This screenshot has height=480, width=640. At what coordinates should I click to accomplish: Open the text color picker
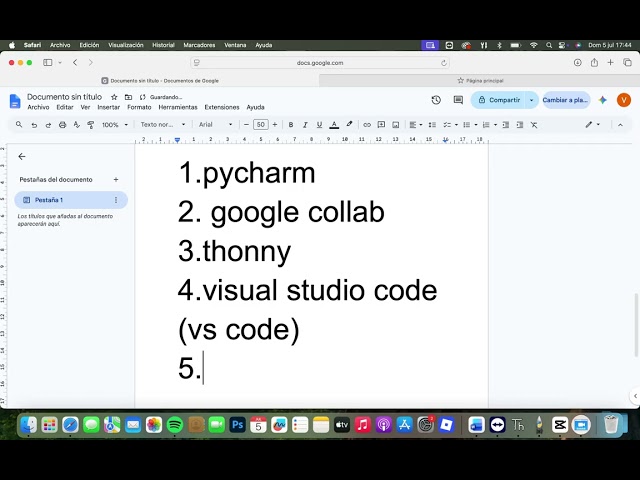click(x=334, y=124)
